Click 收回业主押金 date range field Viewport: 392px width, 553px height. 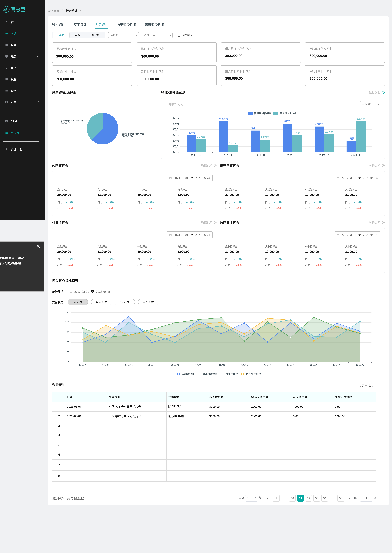tap(357, 235)
